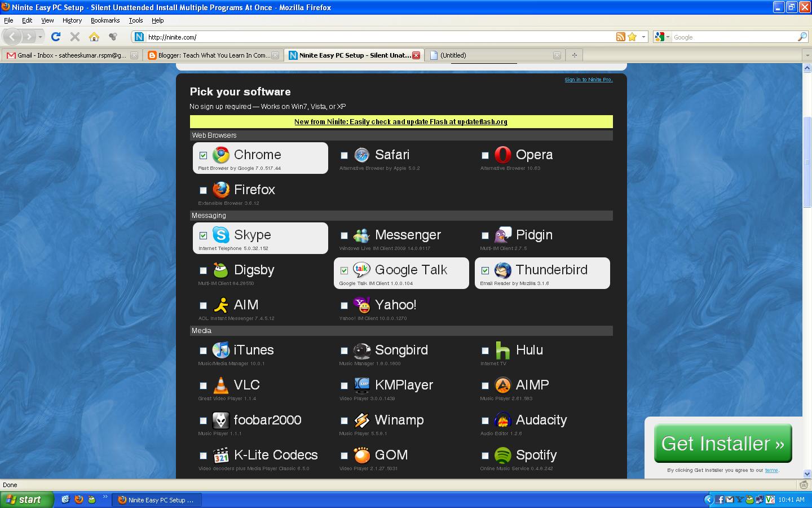Click the Digsby green icon
The height and width of the screenshot is (508, 812).
pyautogui.click(x=220, y=270)
